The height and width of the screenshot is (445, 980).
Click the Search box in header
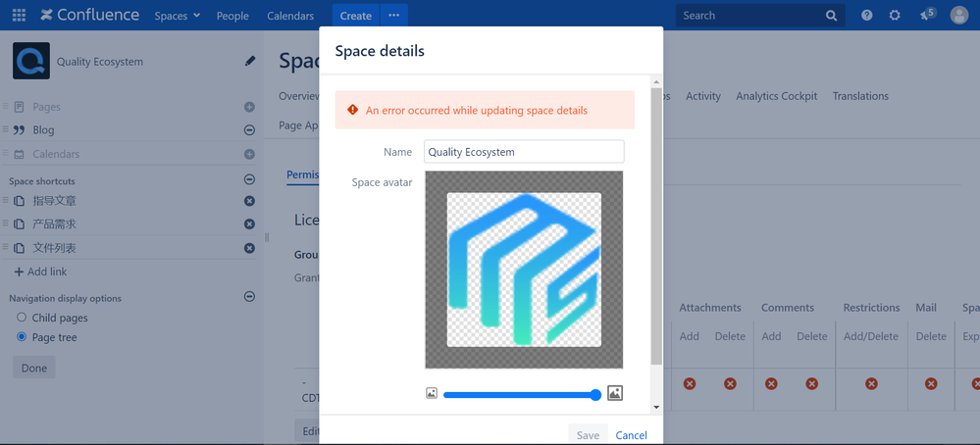pos(760,16)
